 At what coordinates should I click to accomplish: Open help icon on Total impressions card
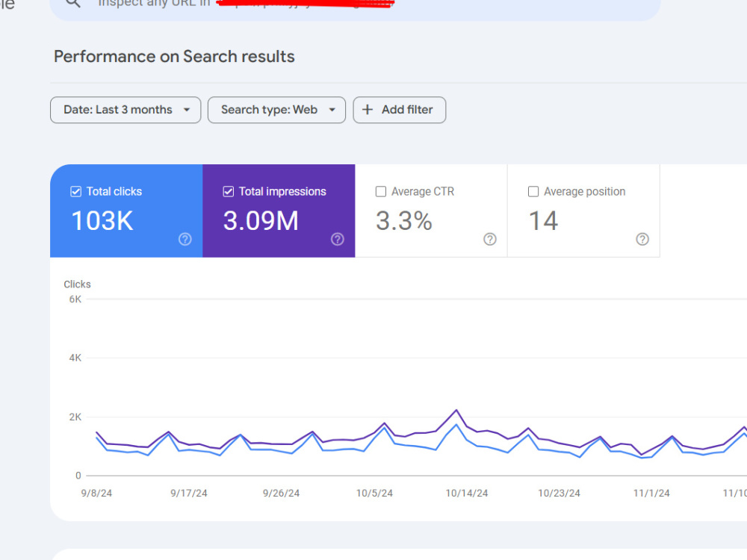[338, 239]
